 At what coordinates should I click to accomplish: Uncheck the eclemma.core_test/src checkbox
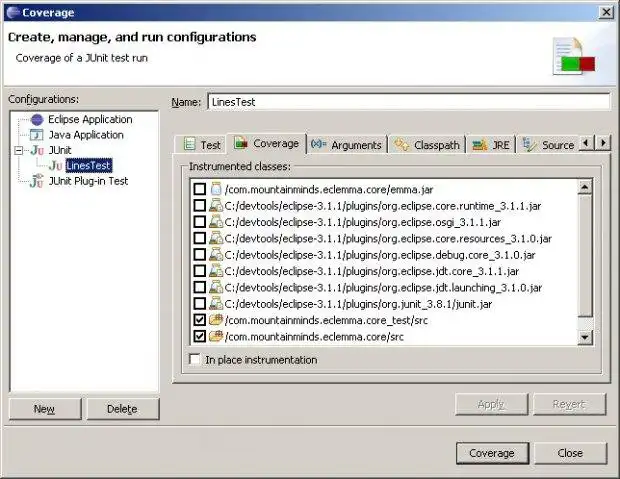click(x=200, y=320)
